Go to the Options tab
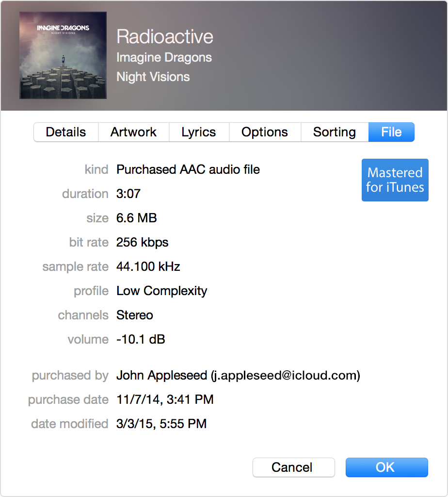The height and width of the screenshot is (497, 448). tap(265, 132)
